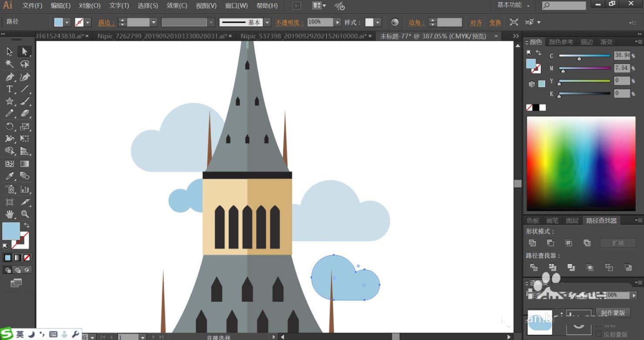Click the Unite shape mode icon
This screenshot has width=644, height=340.
[x=532, y=243]
